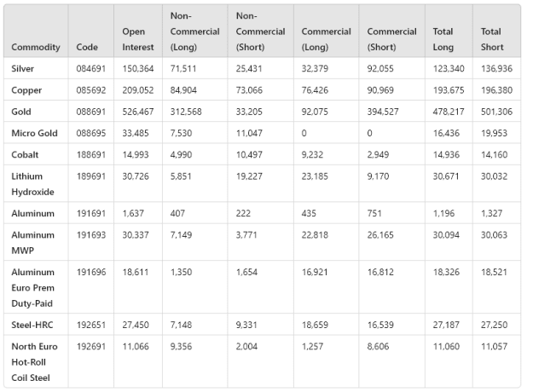The height and width of the screenshot is (392, 533).
Task: Click Gold total short value 501,306
Action: click(x=496, y=112)
